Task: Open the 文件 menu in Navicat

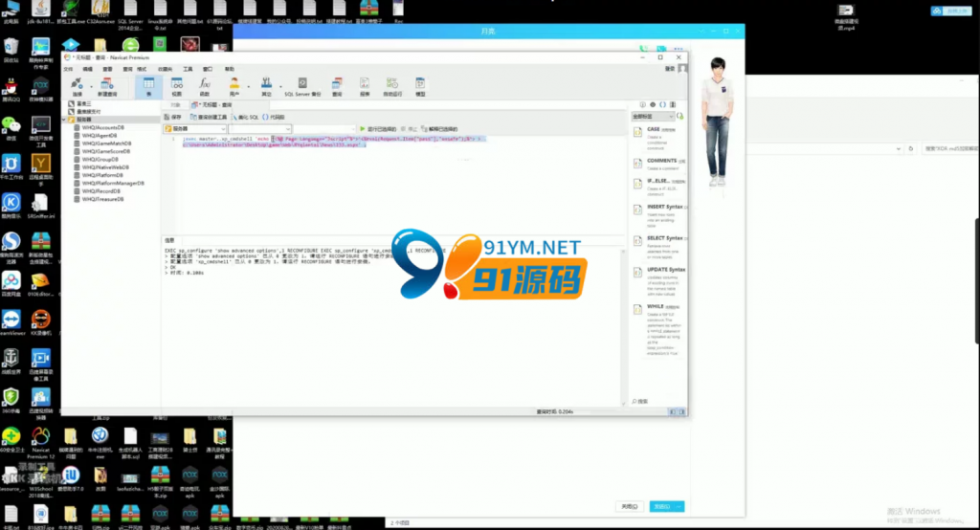Action: pos(69,69)
